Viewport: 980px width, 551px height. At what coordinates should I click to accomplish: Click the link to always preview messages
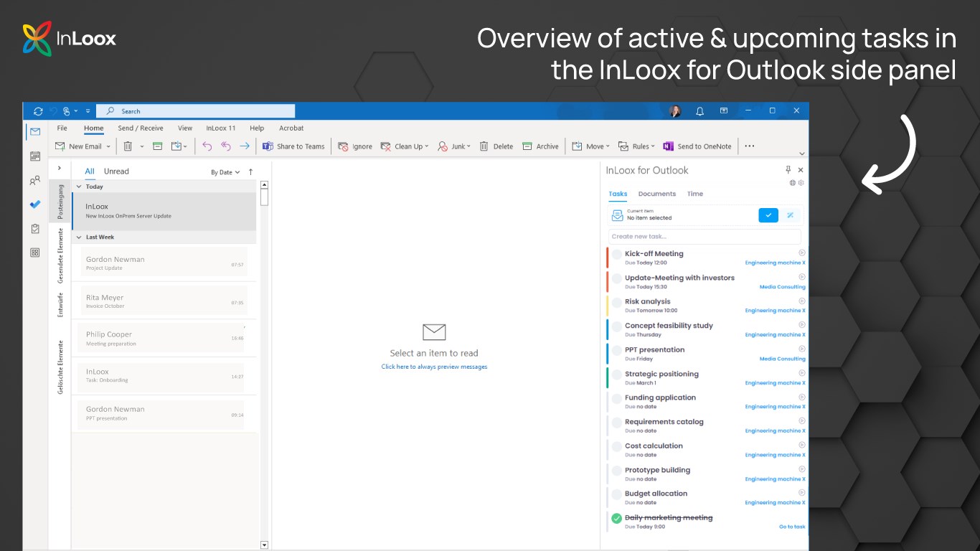(434, 367)
